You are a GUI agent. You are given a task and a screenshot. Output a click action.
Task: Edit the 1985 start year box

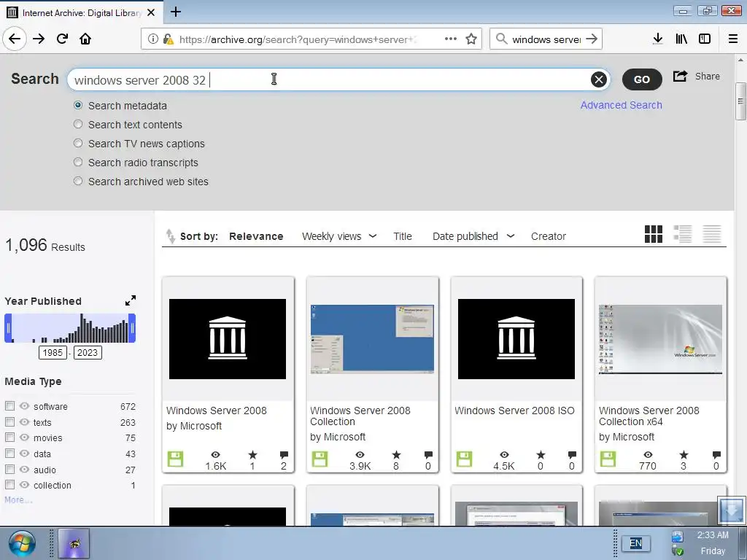(x=53, y=352)
